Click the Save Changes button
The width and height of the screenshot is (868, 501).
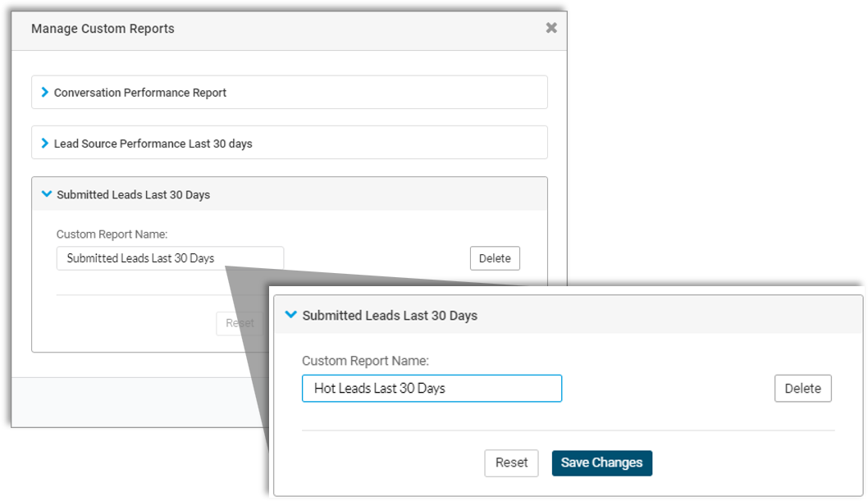point(601,462)
